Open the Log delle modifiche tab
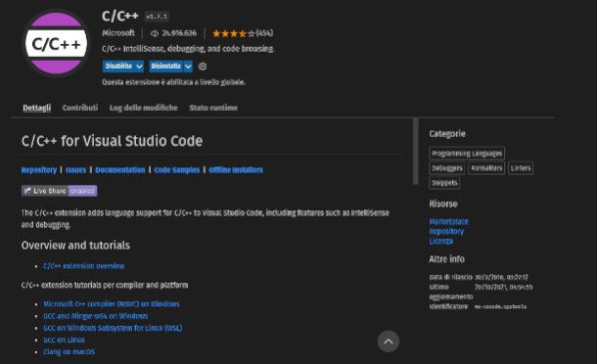 pos(144,108)
